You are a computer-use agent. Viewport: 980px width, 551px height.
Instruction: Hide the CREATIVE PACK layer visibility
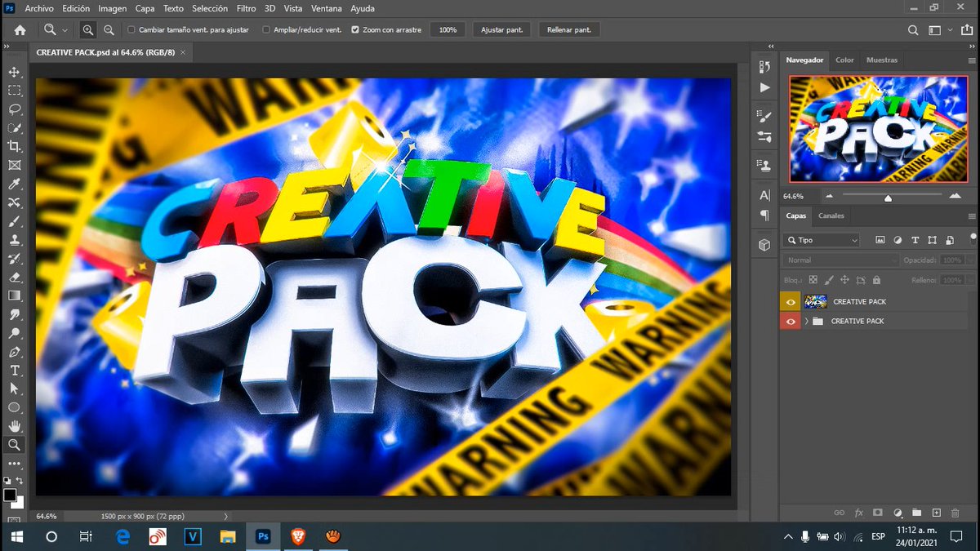tap(790, 301)
